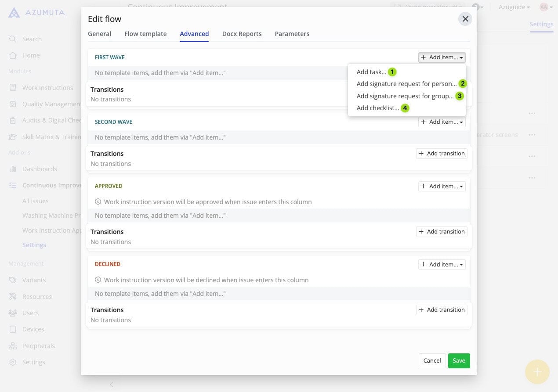Open Users via its people icon

click(13, 313)
